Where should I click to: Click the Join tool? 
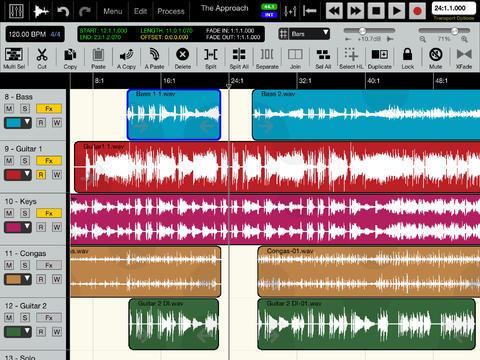click(x=295, y=58)
